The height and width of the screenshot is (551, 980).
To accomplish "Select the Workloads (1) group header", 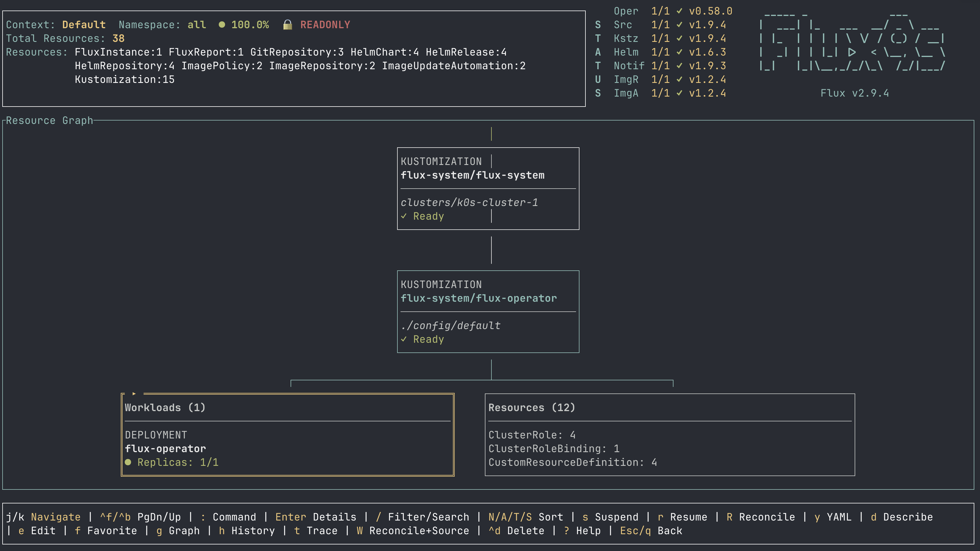I will (165, 407).
